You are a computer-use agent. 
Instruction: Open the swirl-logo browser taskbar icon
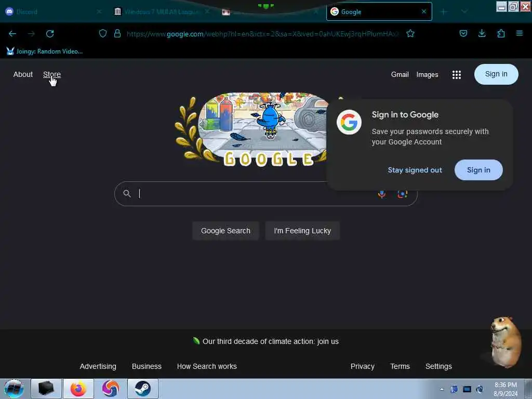[x=111, y=389]
